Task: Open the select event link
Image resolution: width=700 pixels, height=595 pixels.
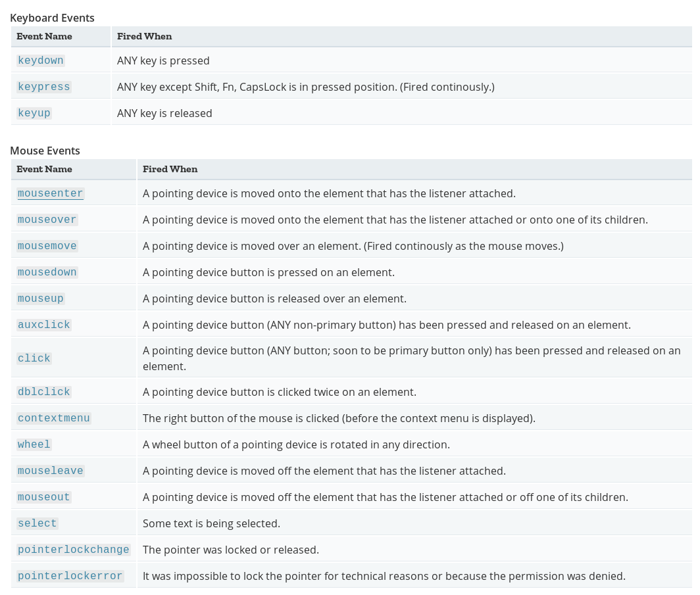Action: 37,523
